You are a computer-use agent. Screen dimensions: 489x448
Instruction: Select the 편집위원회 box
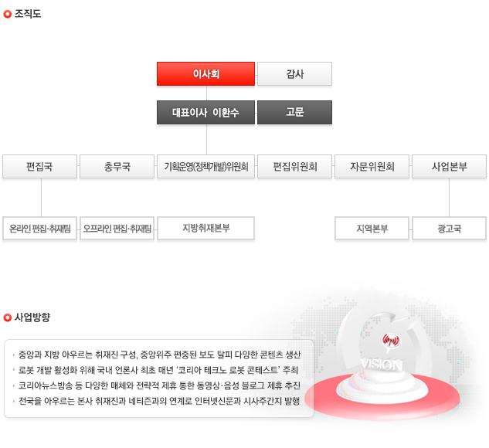coord(294,167)
